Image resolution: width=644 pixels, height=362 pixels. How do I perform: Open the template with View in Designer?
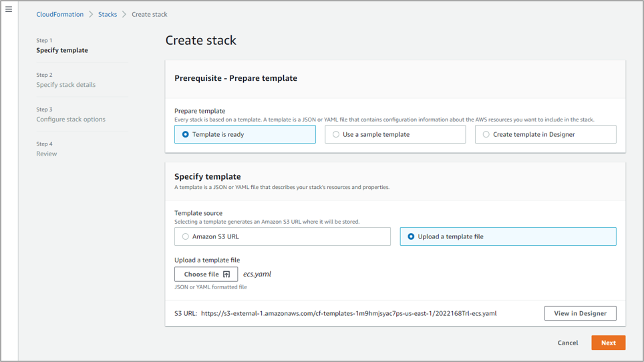(x=581, y=313)
